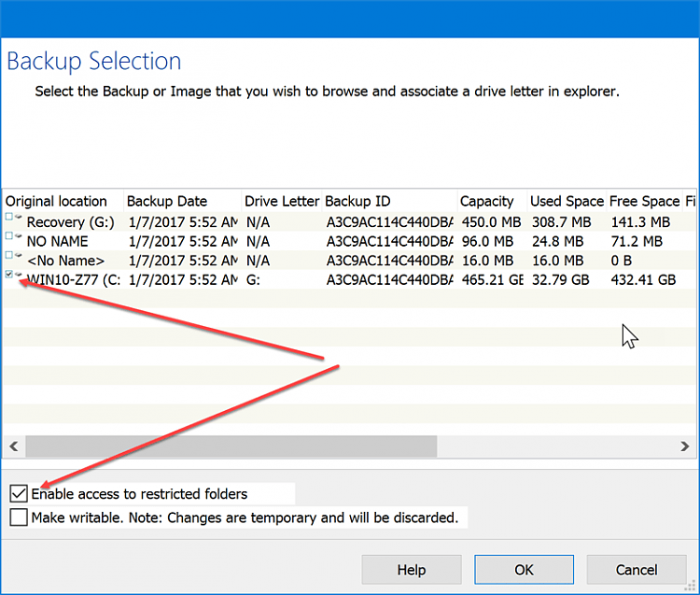The image size is (700, 595).
Task: Click drive letter G: cell
Action: click(x=253, y=280)
